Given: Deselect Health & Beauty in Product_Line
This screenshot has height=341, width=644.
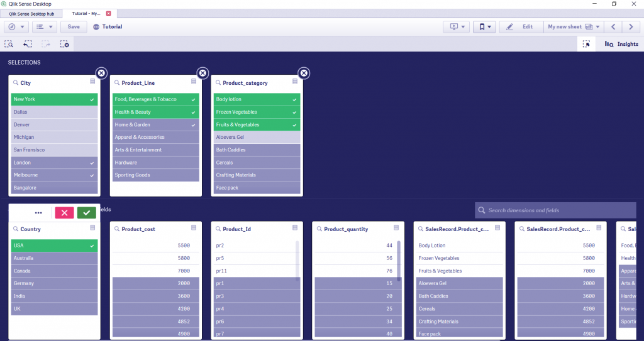Looking at the screenshot, I should click(156, 112).
